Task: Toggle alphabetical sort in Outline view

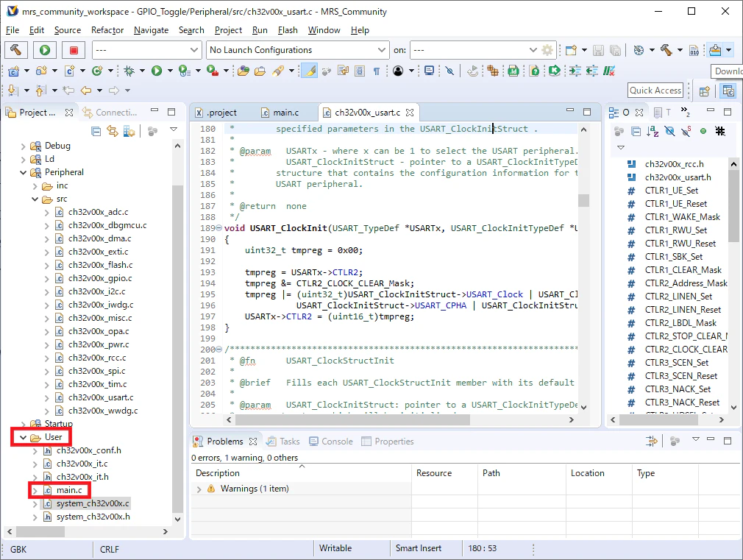Action: 653,131
